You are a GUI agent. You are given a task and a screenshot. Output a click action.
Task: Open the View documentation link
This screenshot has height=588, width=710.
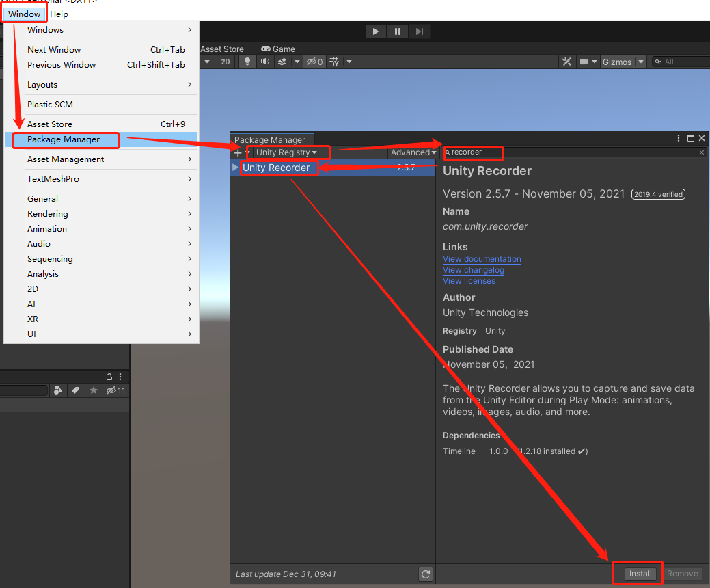482,259
